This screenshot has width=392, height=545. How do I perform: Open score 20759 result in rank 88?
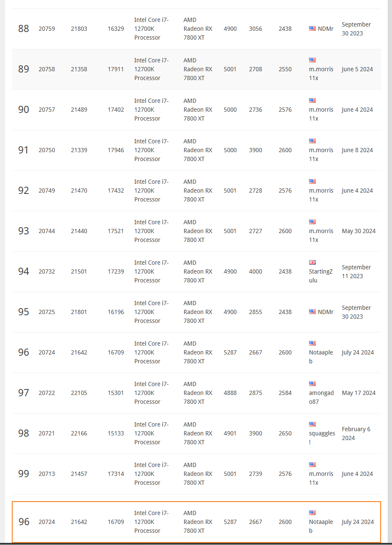[47, 29]
